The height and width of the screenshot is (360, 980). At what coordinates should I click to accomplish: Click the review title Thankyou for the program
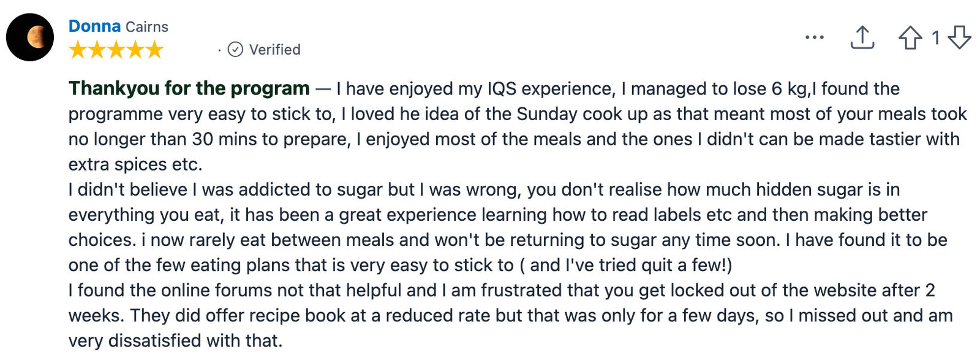(x=189, y=88)
